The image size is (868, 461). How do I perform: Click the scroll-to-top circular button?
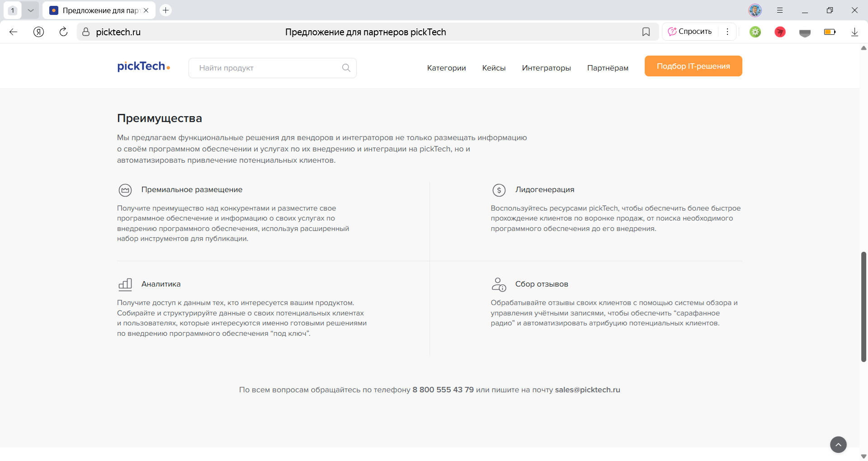coord(838,444)
